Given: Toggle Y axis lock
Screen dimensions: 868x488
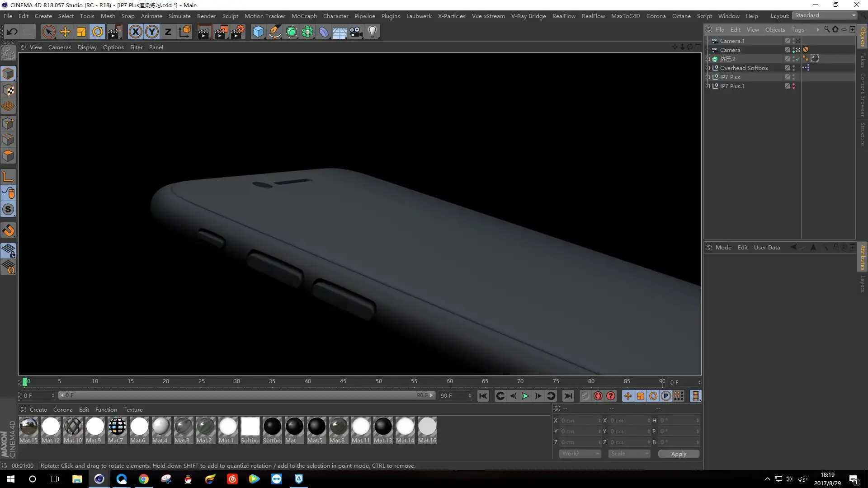Looking at the screenshot, I should point(152,32).
